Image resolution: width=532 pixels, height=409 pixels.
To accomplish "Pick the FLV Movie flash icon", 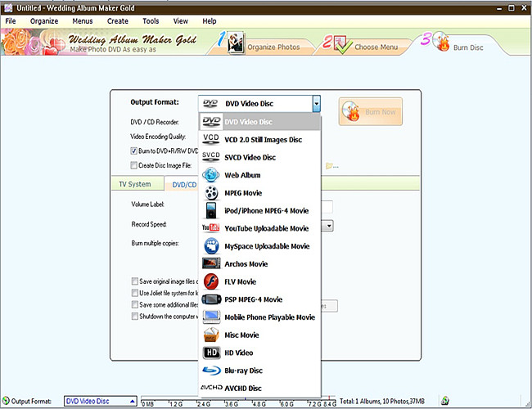I will coord(210,281).
